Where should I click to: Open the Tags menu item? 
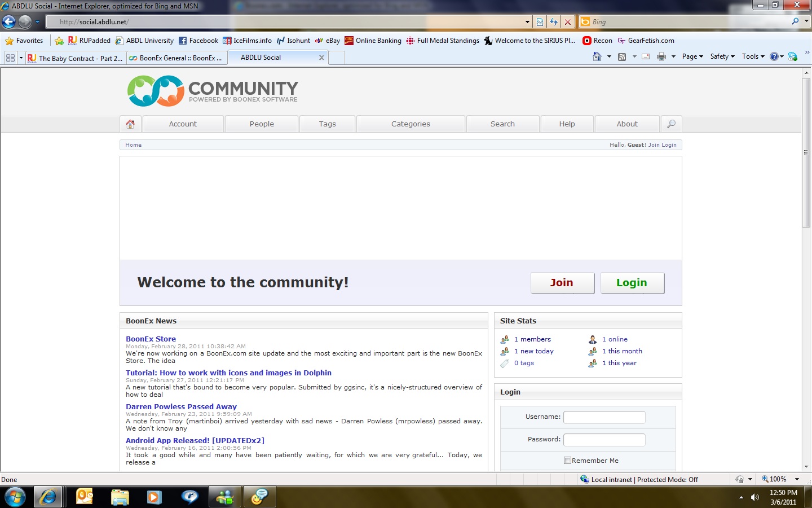pyautogui.click(x=328, y=124)
